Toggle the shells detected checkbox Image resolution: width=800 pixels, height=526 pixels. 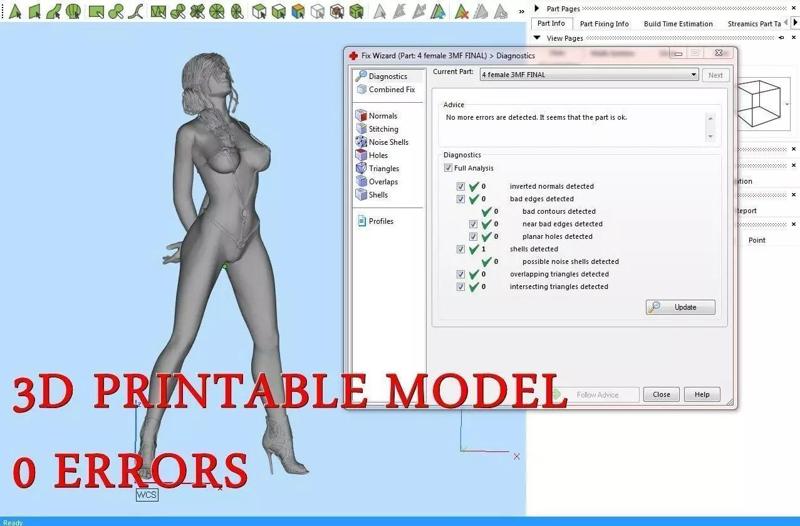pos(461,249)
